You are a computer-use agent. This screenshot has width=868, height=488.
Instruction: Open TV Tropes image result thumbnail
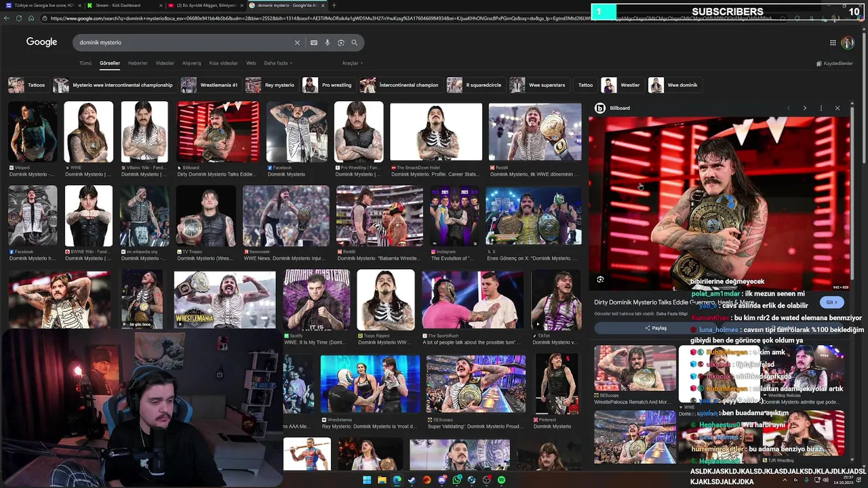205,216
